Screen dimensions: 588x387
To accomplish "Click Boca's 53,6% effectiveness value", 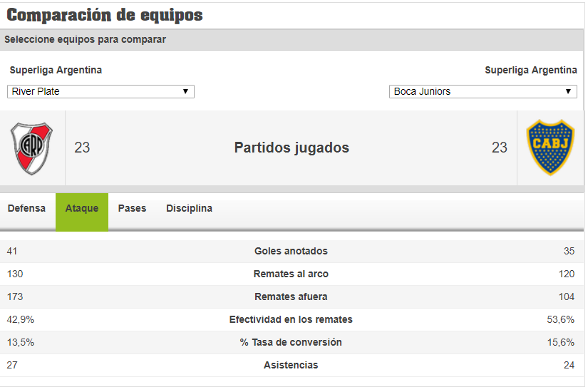I will 561,320.
